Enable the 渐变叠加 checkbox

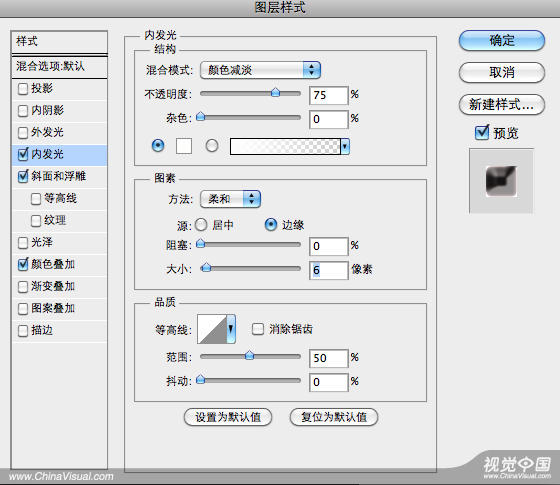pos(23,287)
